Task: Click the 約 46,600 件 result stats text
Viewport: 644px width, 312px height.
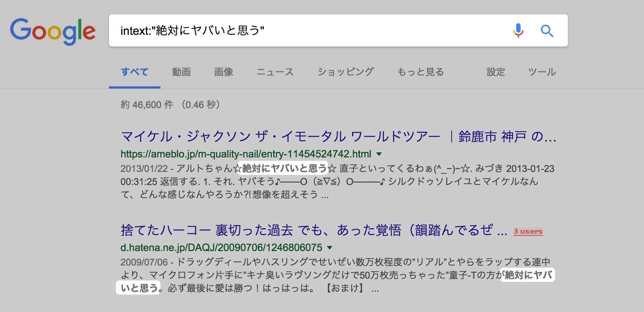Action: 170,105
